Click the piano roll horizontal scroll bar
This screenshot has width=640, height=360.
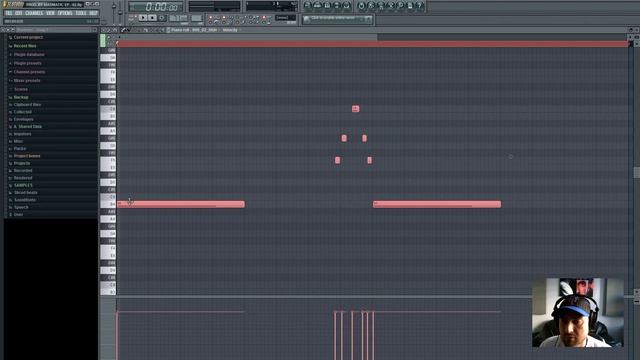pyautogui.click(x=247, y=37)
